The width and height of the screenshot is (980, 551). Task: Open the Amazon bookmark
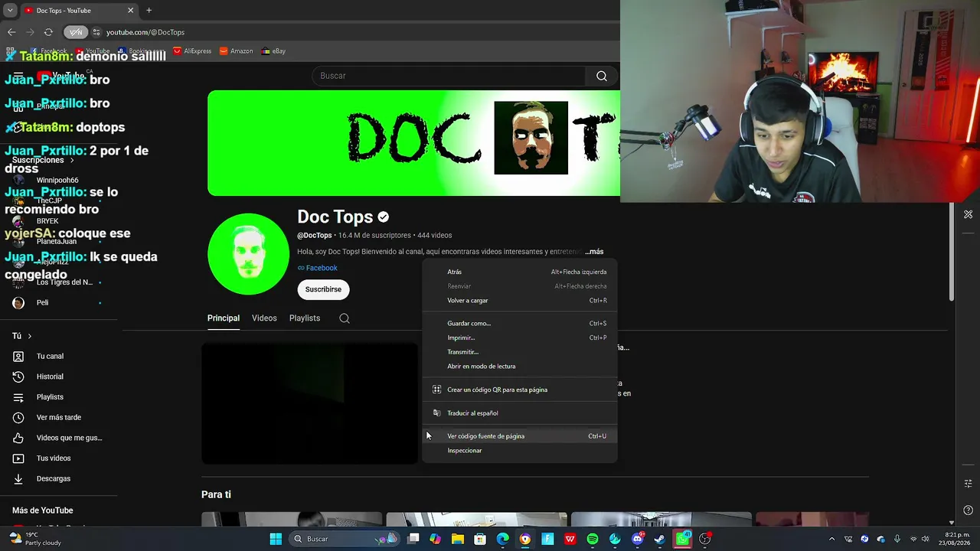point(236,51)
